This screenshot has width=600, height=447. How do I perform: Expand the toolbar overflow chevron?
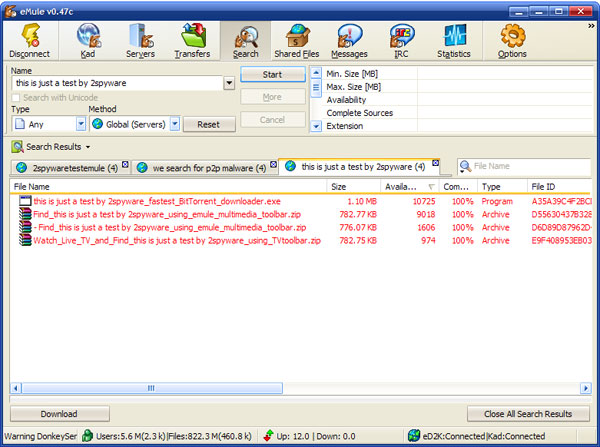click(x=591, y=26)
